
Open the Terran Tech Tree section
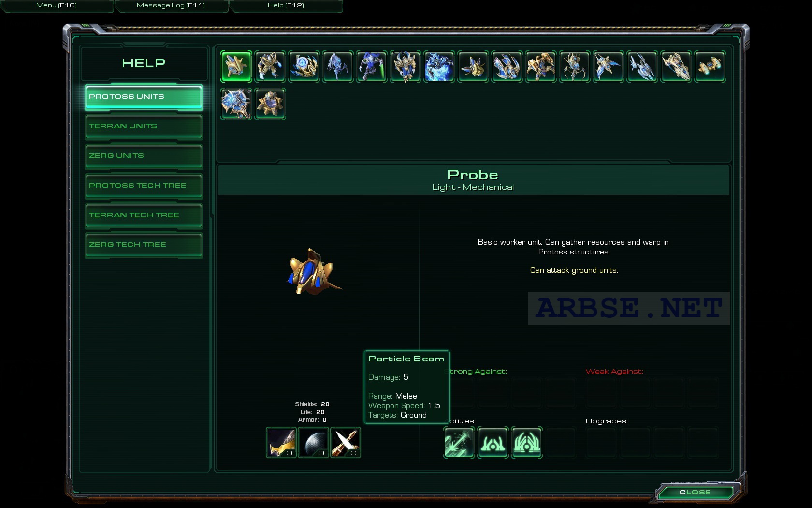[x=144, y=216]
